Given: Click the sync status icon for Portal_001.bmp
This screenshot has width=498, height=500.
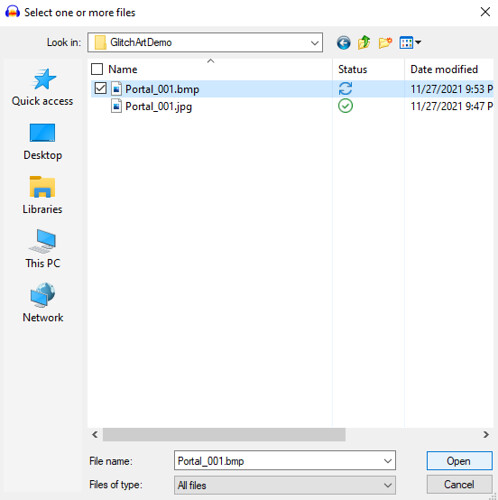Looking at the screenshot, I should pyautogui.click(x=345, y=89).
